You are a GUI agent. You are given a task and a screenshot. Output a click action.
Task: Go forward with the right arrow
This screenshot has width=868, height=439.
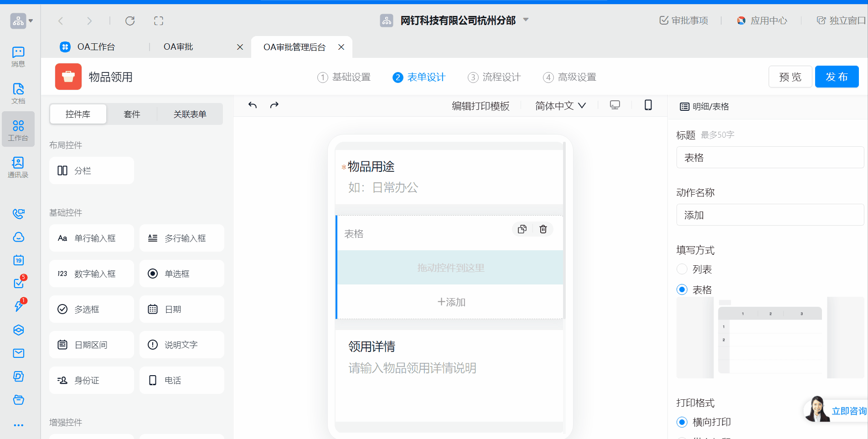(x=89, y=21)
